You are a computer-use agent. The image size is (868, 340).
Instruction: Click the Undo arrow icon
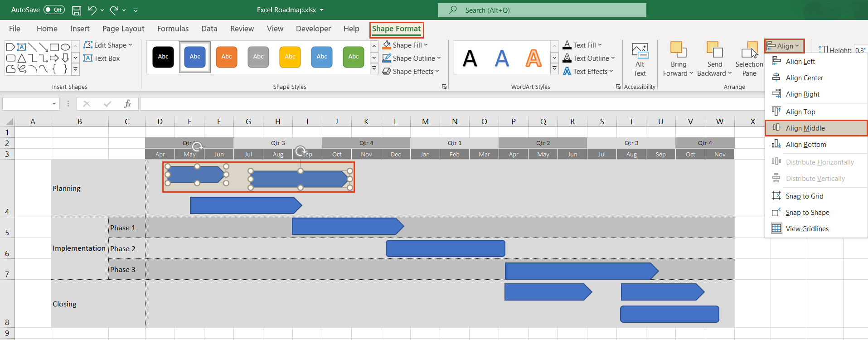(x=92, y=10)
